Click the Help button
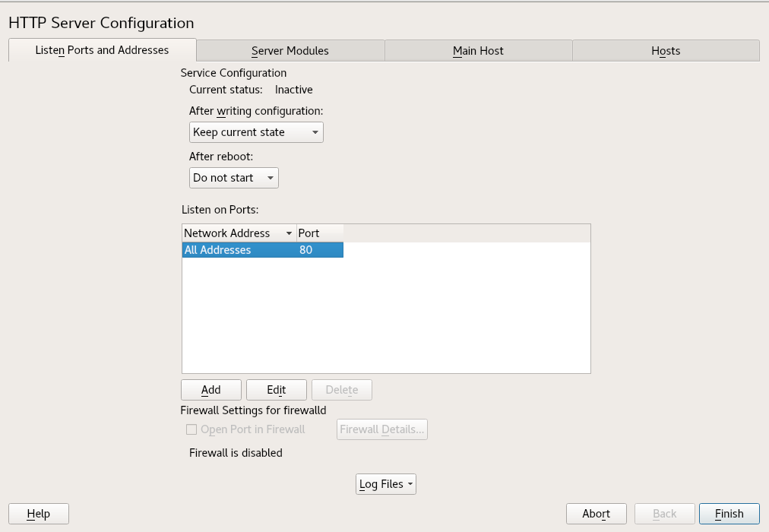This screenshot has height=532, width=769. click(x=38, y=513)
